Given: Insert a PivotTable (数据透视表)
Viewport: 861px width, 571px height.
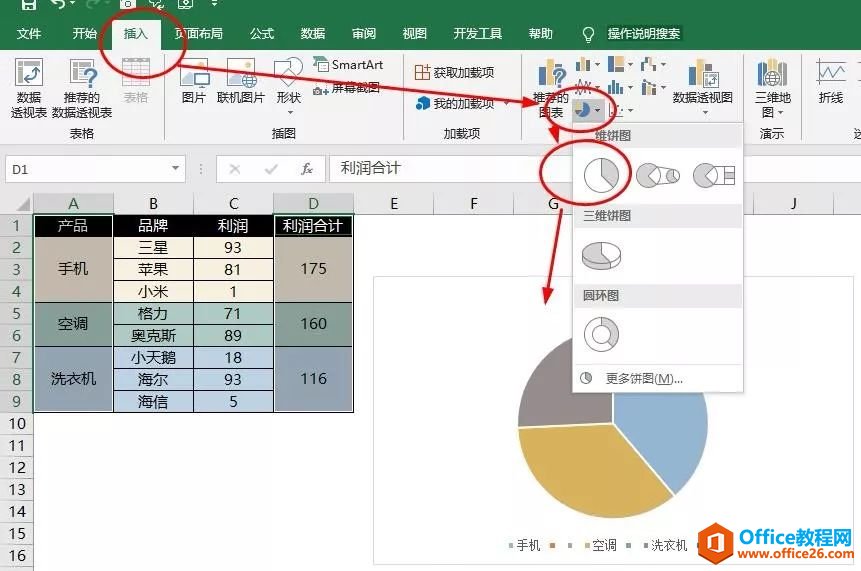Looking at the screenshot, I should coord(29,88).
